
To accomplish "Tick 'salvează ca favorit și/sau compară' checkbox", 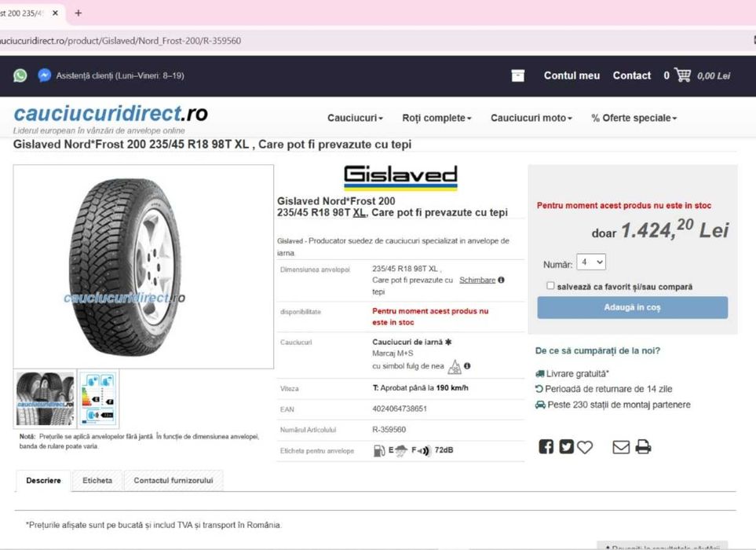I will [x=550, y=286].
